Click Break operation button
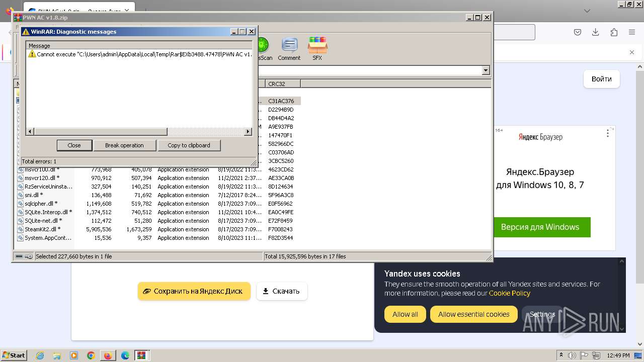The image size is (644, 362). pos(124,145)
